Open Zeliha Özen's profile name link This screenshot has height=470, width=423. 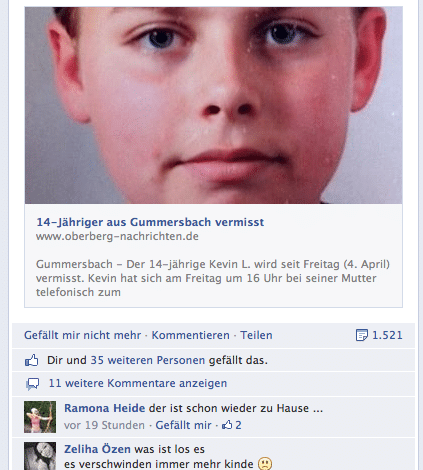pos(97,449)
